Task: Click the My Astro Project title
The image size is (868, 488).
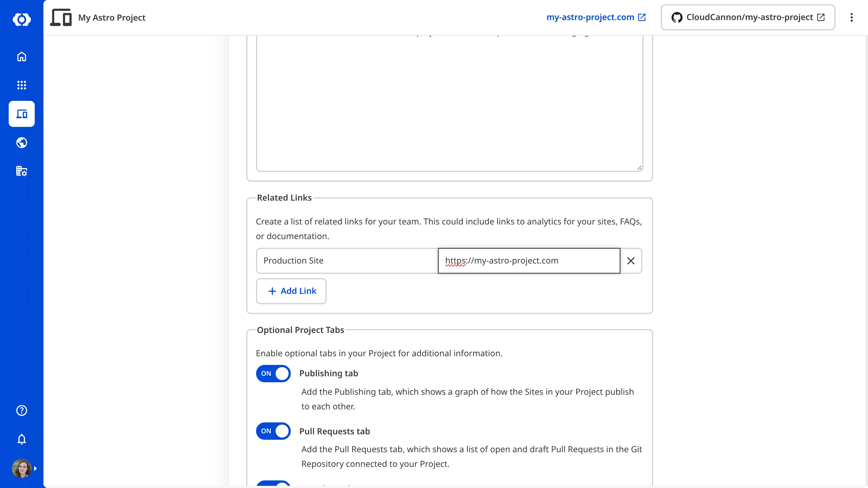Action: pyautogui.click(x=112, y=18)
